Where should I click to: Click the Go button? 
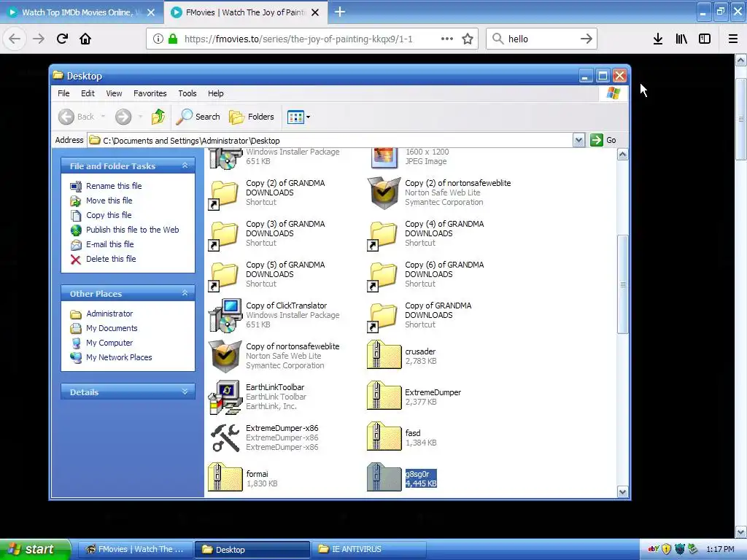(603, 140)
